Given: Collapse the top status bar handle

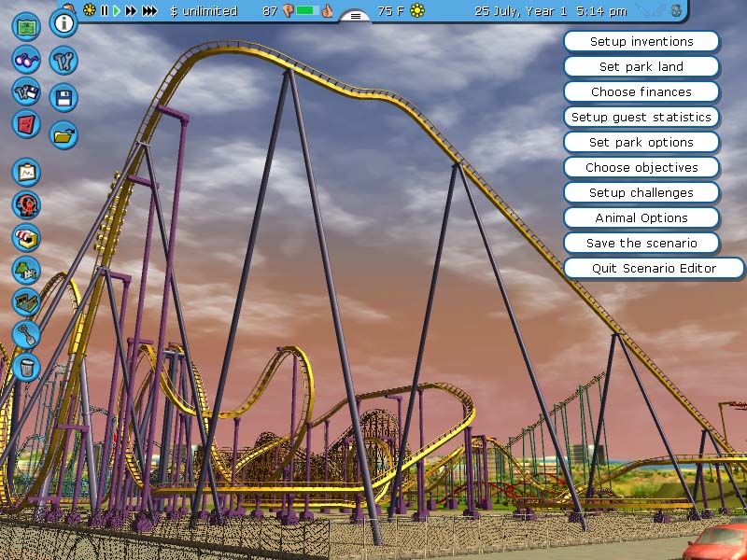Looking at the screenshot, I should coord(355,16).
